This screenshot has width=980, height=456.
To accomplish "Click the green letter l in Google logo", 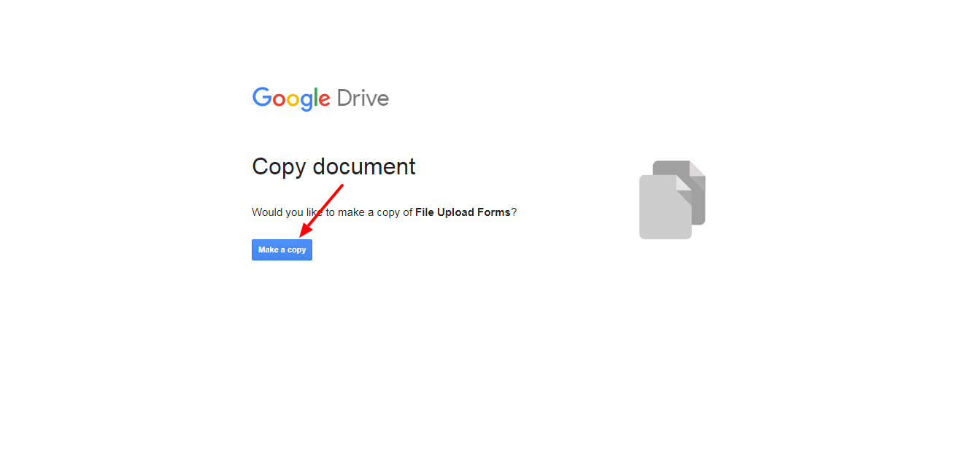I will pos(315,98).
